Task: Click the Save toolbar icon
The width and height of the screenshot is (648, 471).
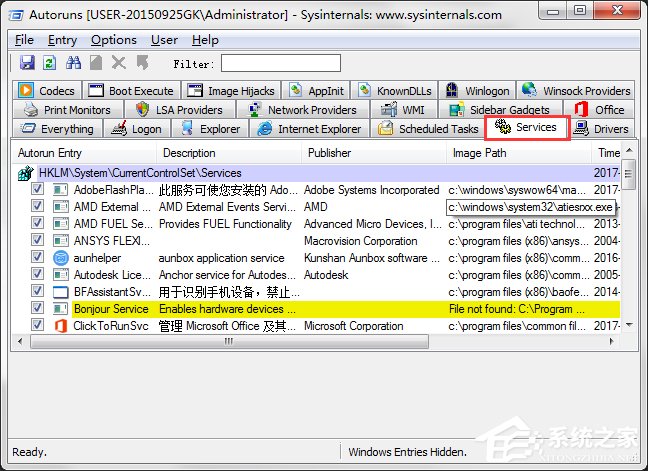Action: point(27,63)
